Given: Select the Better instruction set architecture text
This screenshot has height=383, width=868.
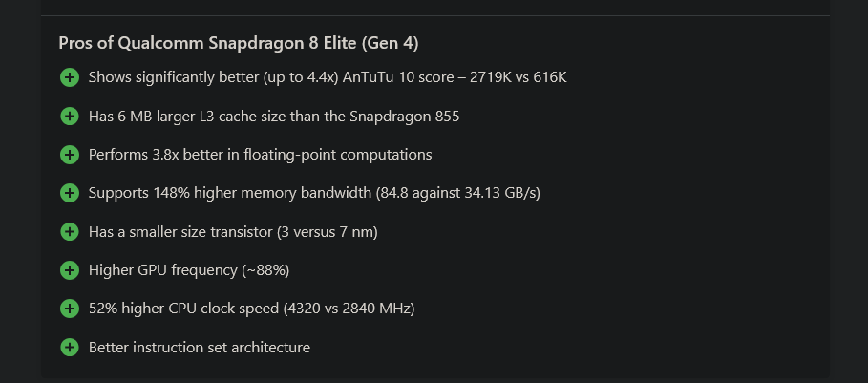Looking at the screenshot, I should 199,348.
